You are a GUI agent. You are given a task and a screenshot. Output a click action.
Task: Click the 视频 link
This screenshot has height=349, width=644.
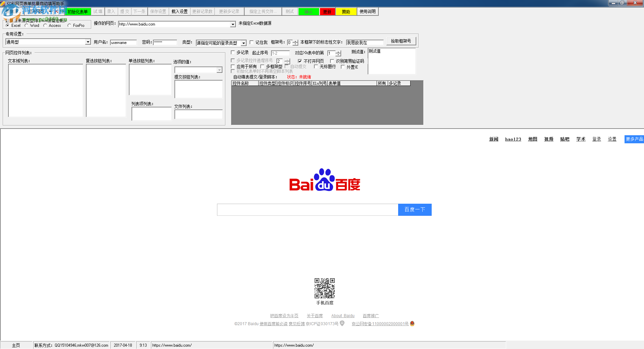[549, 139]
